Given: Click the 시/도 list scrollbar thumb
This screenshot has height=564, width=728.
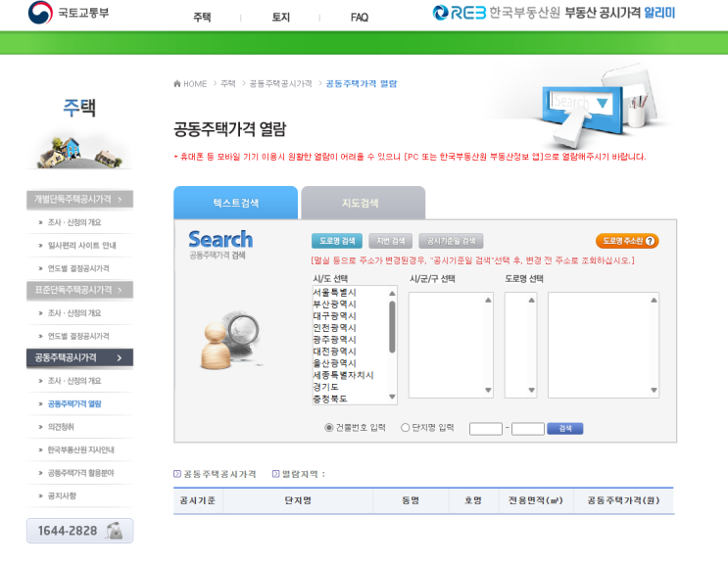Looking at the screenshot, I should coord(392,327).
